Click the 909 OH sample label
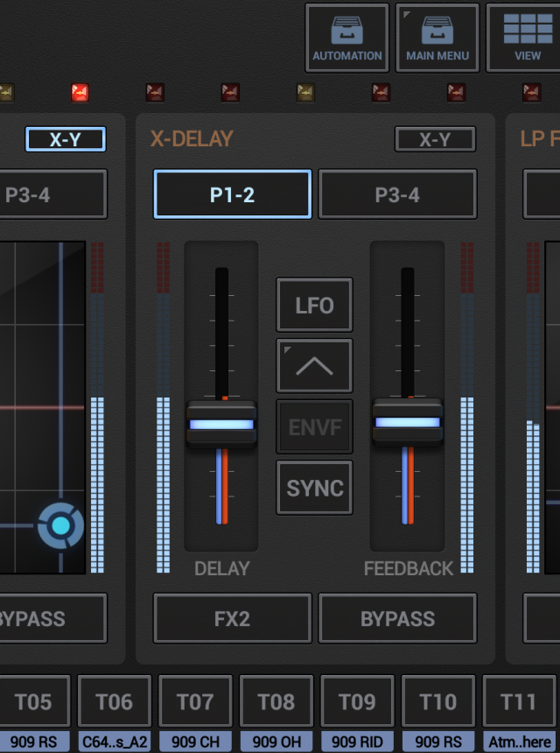 (276, 742)
